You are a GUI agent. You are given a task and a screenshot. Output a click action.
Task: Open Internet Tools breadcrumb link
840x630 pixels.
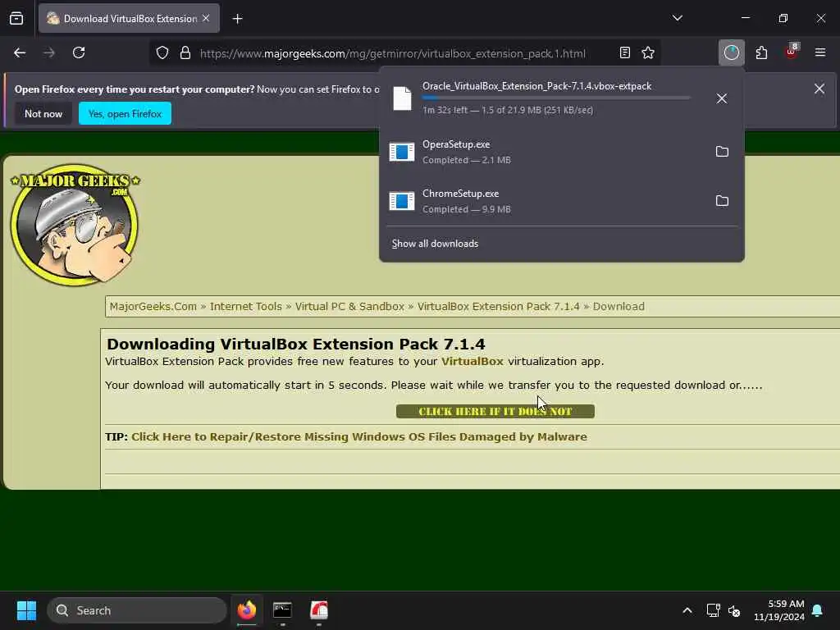[x=246, y=307]
